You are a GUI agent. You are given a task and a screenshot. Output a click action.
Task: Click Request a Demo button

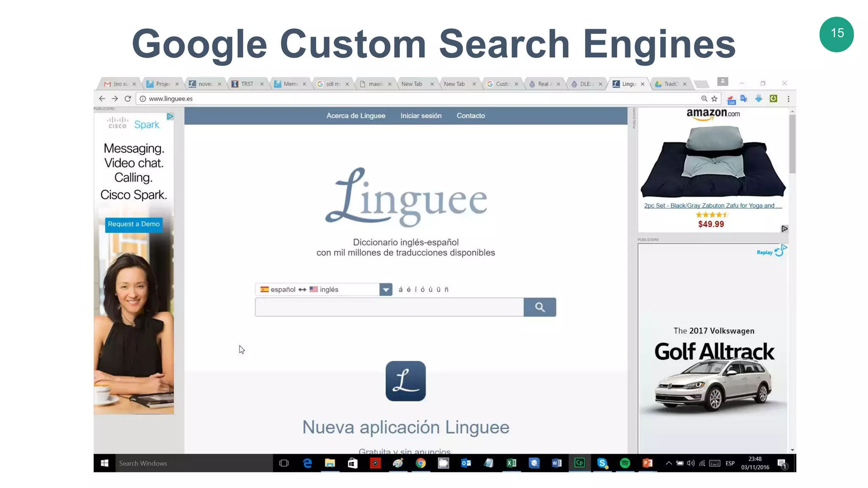coord(134,224)
